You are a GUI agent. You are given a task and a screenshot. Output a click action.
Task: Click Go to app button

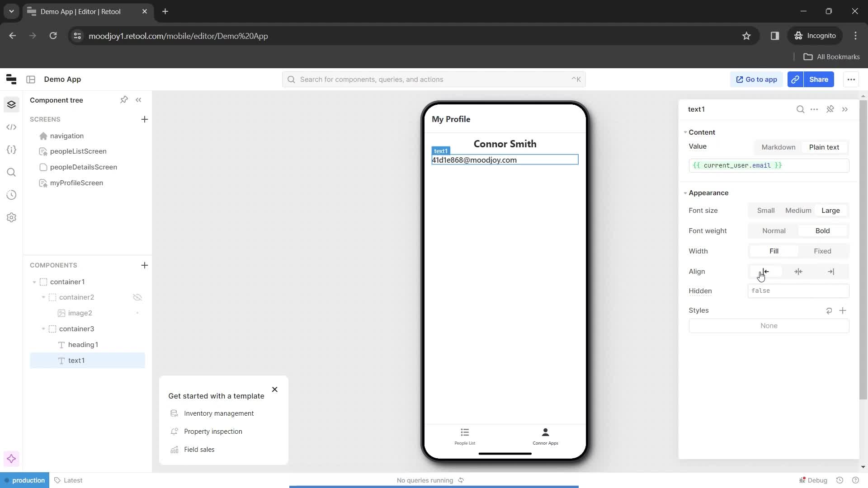point(756,79)
